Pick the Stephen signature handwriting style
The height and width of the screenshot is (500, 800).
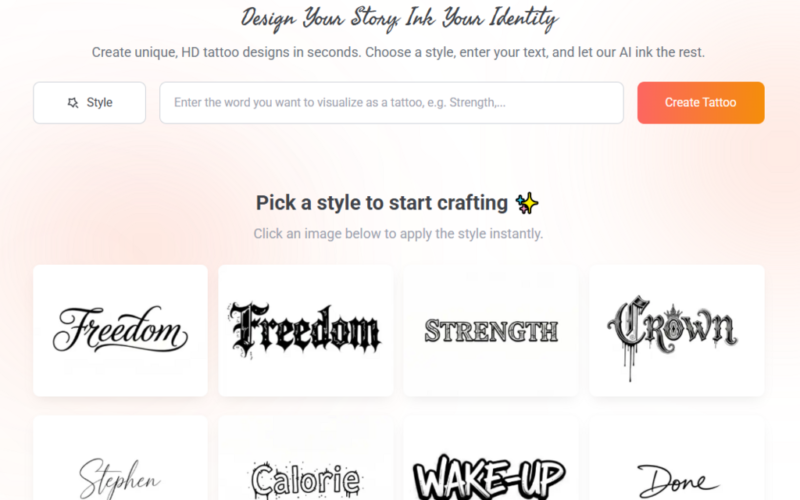tap(120, 458)
